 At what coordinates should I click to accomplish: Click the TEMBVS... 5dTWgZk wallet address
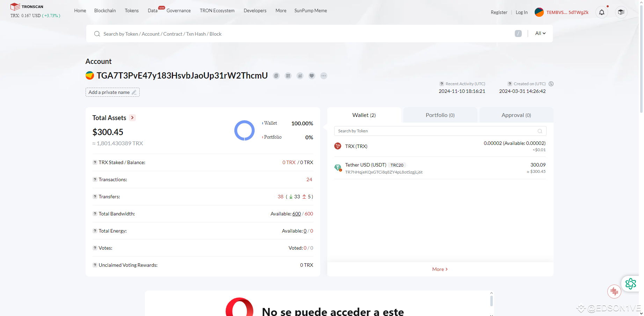[568, 12]
